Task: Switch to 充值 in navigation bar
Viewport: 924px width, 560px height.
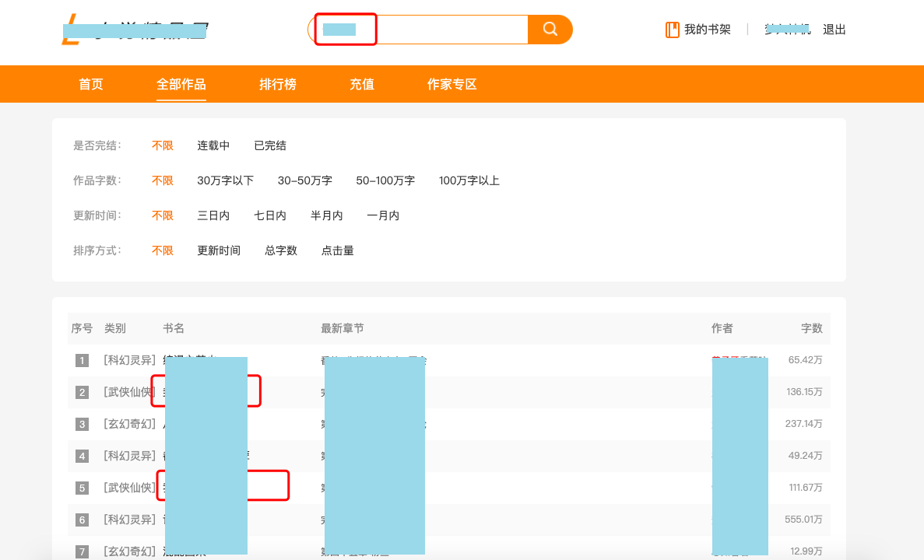Action: 362,84
